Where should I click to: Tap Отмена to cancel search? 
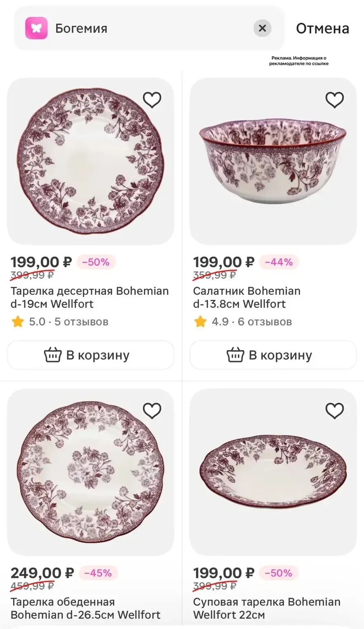point(322,28)
